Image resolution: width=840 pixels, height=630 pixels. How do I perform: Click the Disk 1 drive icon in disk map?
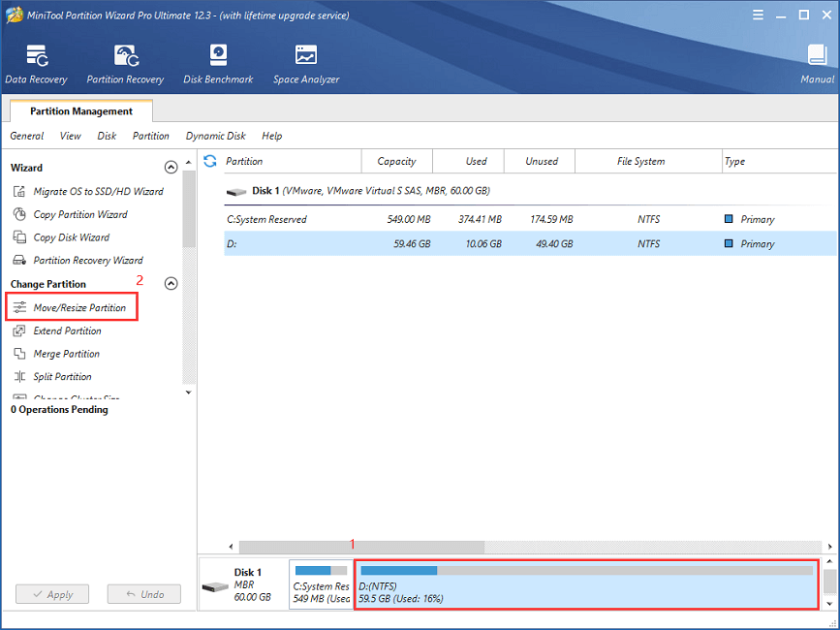click(x=215, y=587)
